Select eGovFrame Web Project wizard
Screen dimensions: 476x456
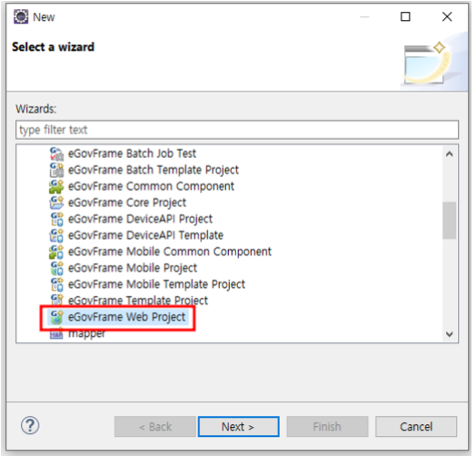tap(126, 317)
